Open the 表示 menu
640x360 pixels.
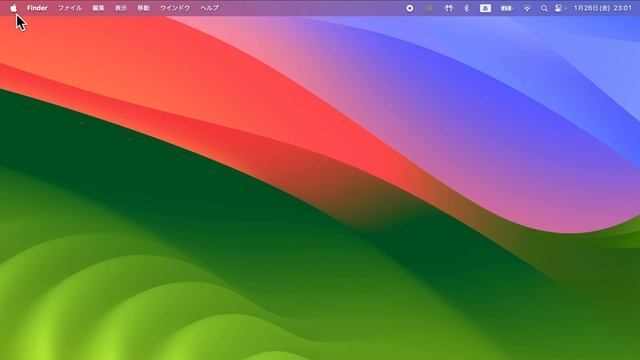click(x=121, y=8)
